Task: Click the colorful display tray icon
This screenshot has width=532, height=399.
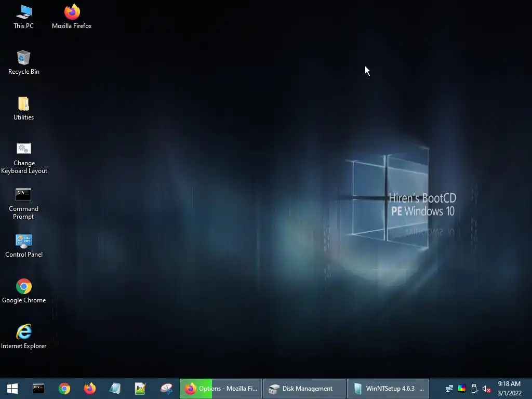Action: 462,389
